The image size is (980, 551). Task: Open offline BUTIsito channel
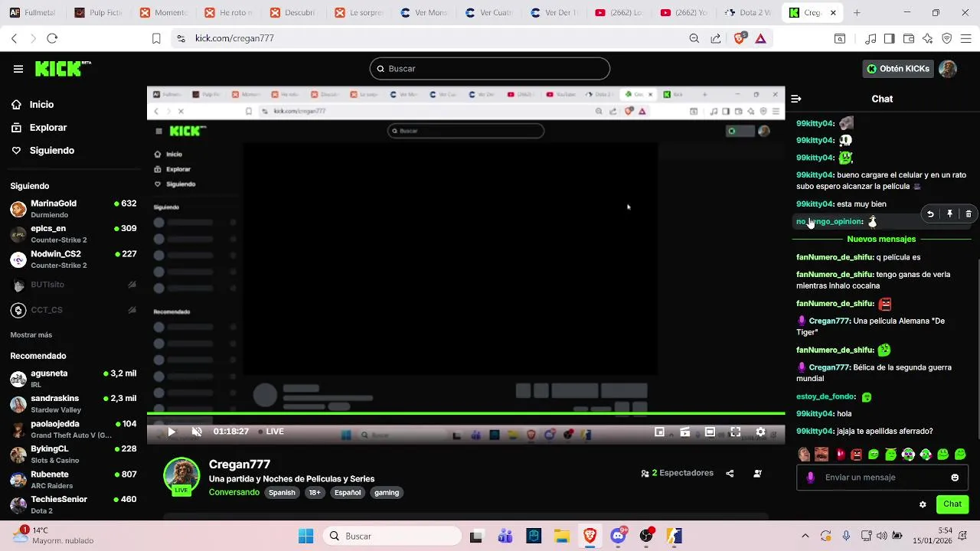coord(73,285)
